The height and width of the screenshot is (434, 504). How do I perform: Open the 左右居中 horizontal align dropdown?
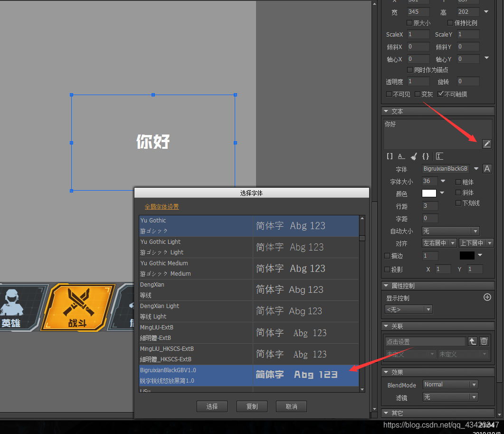439,243
